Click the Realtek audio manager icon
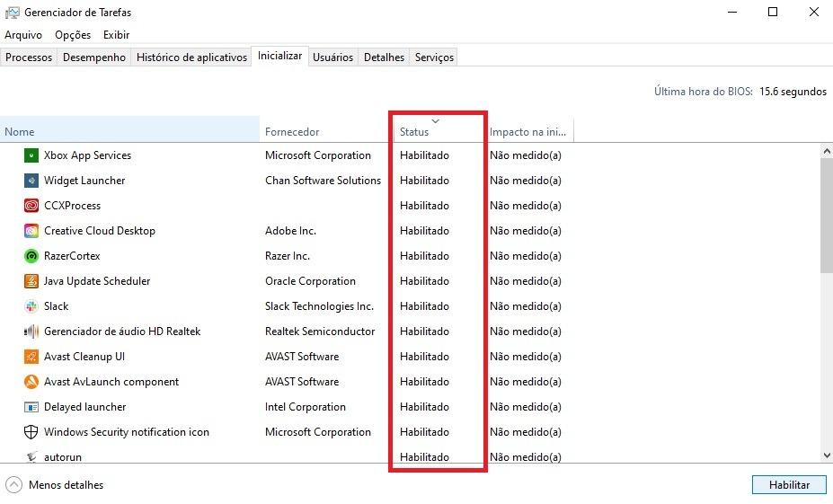833x504 pixels. 31,332
